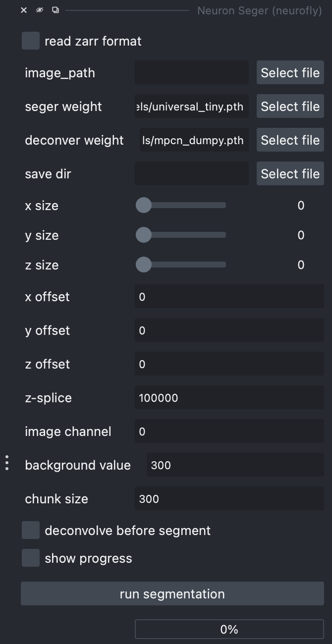Select file for seger weight
The height and width of the screenshot is (644, 332).
290,107
